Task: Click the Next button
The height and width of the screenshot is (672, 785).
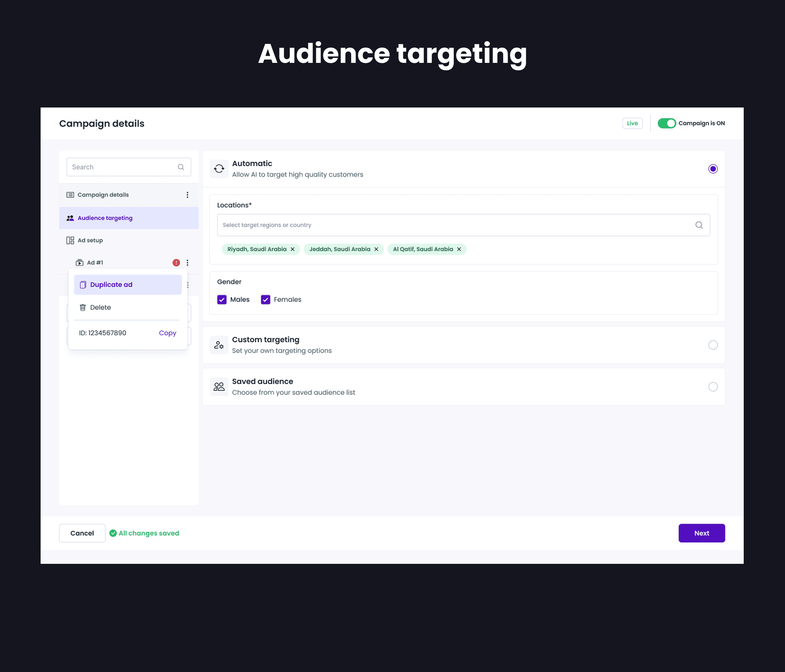Action: (x=701, y=533)
